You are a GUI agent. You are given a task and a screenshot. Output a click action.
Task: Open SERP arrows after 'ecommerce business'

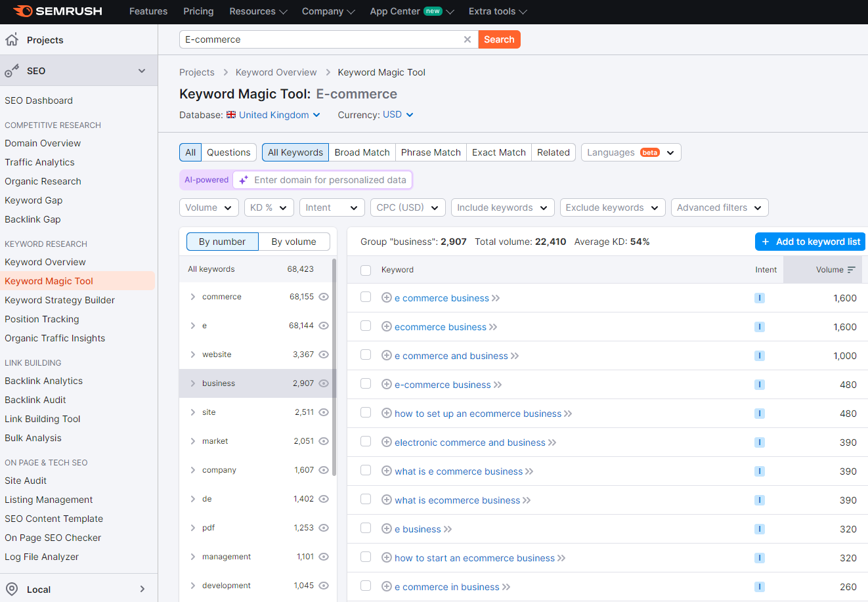pyautogui.click(x=493, y=327)
